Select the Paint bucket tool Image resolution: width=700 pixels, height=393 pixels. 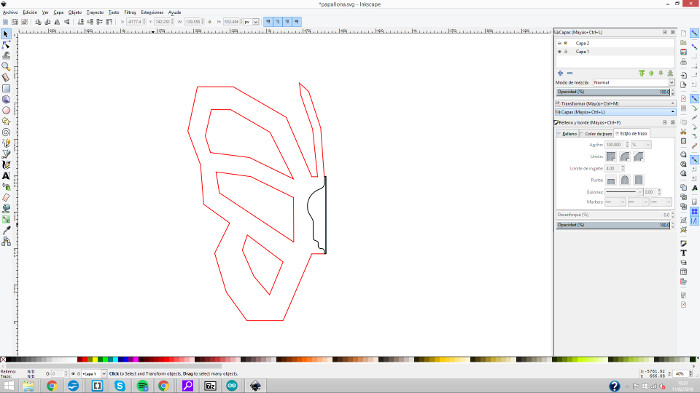click(x=6, y=209)
